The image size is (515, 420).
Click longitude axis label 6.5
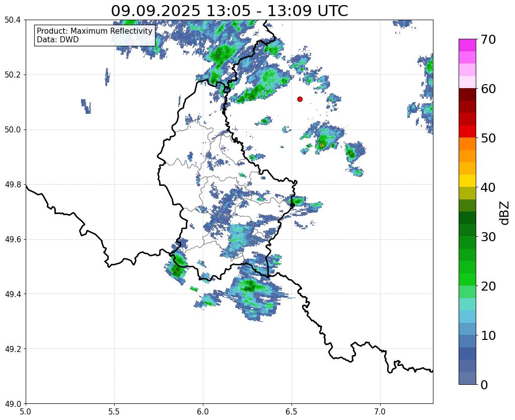291,411
